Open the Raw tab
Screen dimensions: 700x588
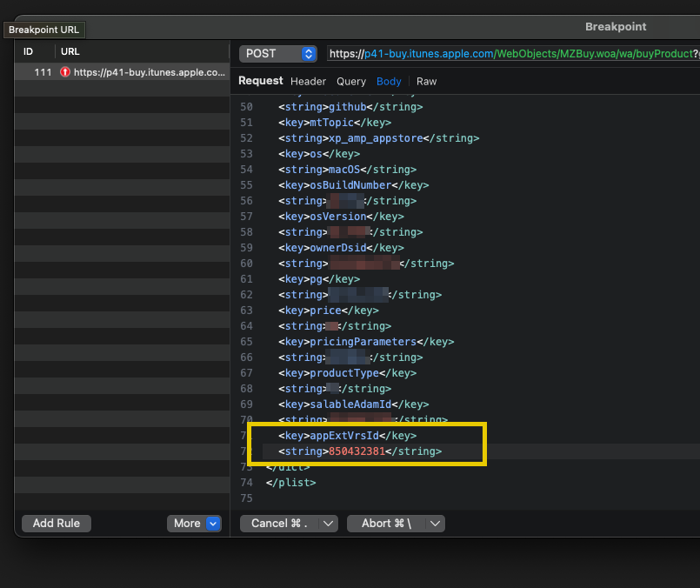(x=426, y=81)
